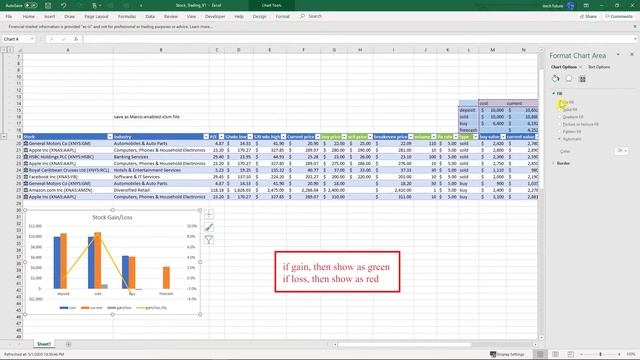
Task: Open the Developer tab
Action: [215, 16]
